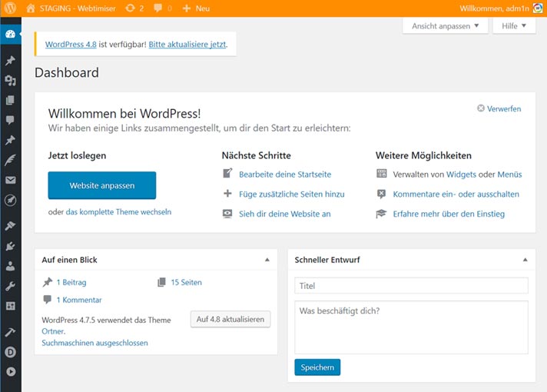
Task: Click the Dashboard page heading
Action: 67,72
